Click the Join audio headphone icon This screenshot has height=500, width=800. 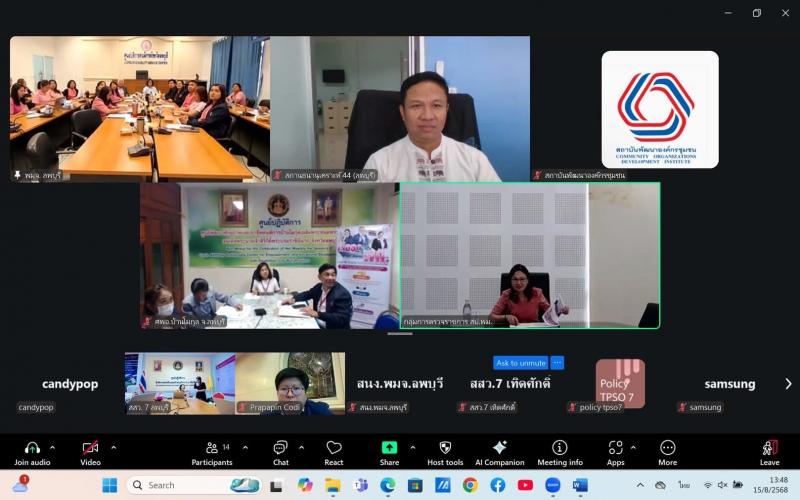pos(32,448)
